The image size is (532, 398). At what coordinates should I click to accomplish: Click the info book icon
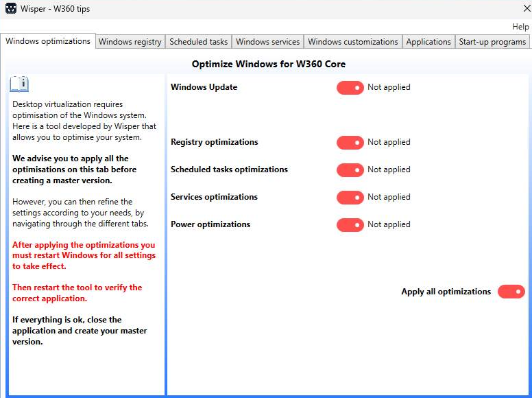coord(19,84)
